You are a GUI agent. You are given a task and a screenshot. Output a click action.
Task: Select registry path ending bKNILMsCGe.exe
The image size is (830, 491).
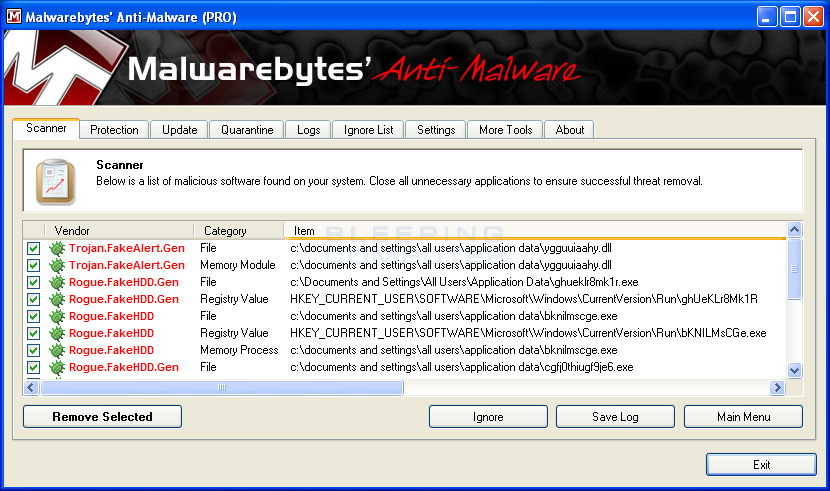pyautogui.click(x=528, y=333)
